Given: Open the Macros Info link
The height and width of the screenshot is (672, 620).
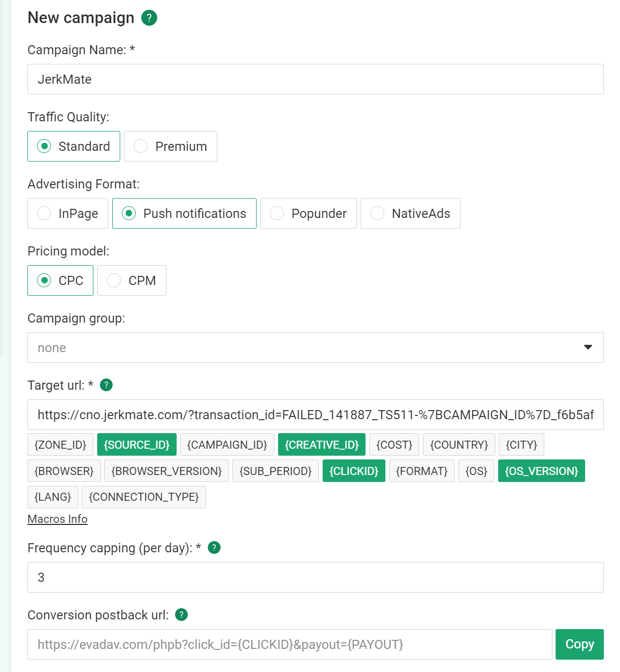Looking at the screenshot, I should (57, 519).
